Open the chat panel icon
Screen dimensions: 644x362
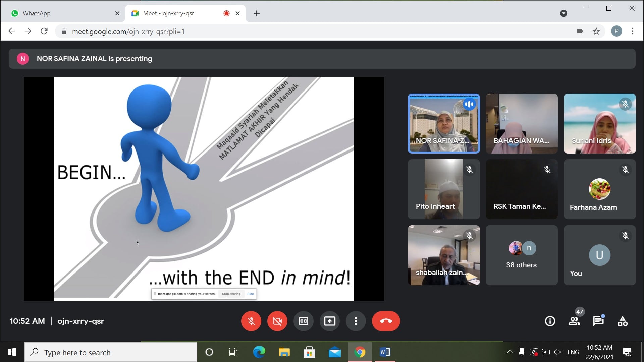point(598,321)
